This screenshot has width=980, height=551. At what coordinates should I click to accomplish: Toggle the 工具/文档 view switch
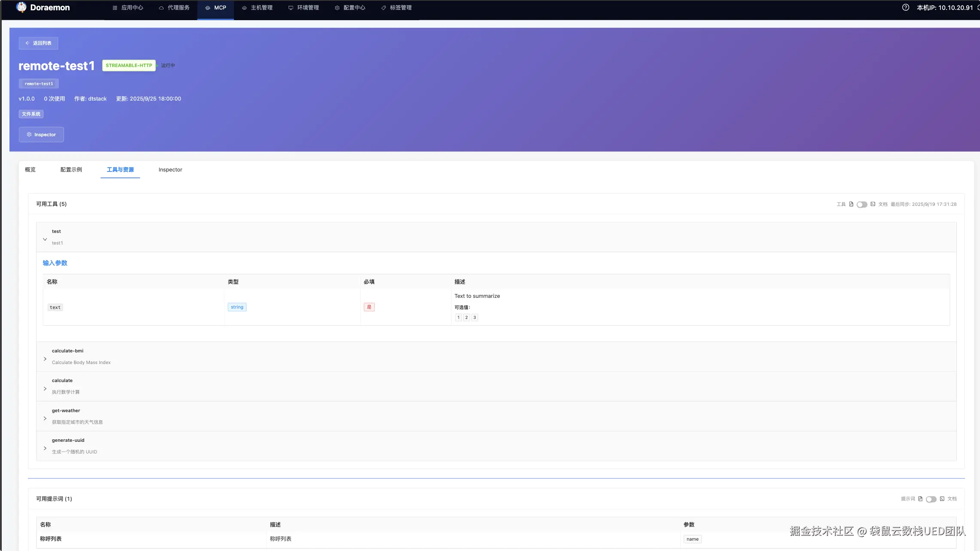(x=861, y=205)
